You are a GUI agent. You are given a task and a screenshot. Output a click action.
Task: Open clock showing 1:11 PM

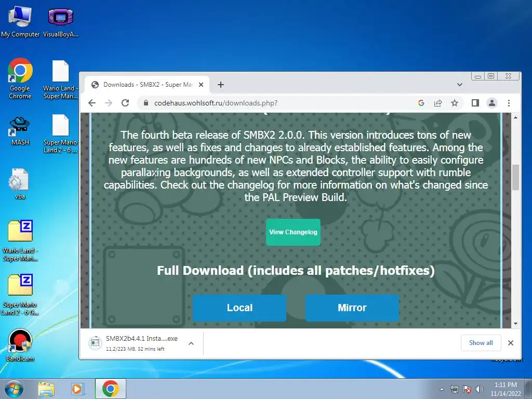[x=506, y=389]
